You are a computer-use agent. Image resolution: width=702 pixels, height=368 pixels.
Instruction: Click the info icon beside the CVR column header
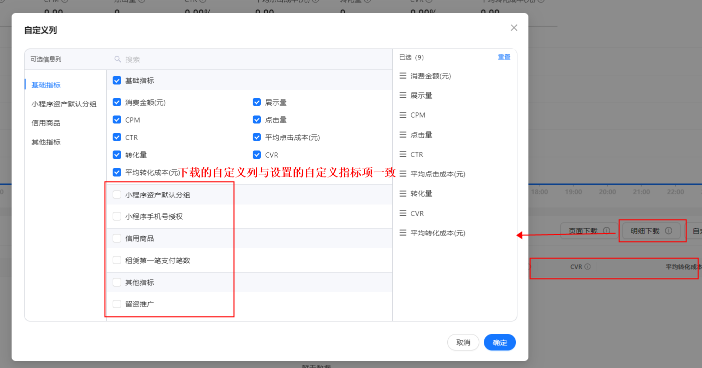pos(587,266)
